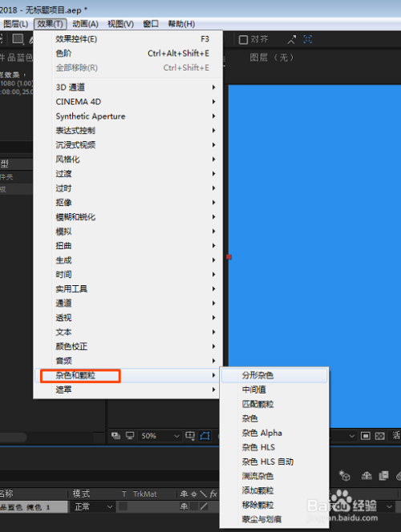Toggle the layer quality slash switch
Screen dimensions: 401x532
point(204,507)
